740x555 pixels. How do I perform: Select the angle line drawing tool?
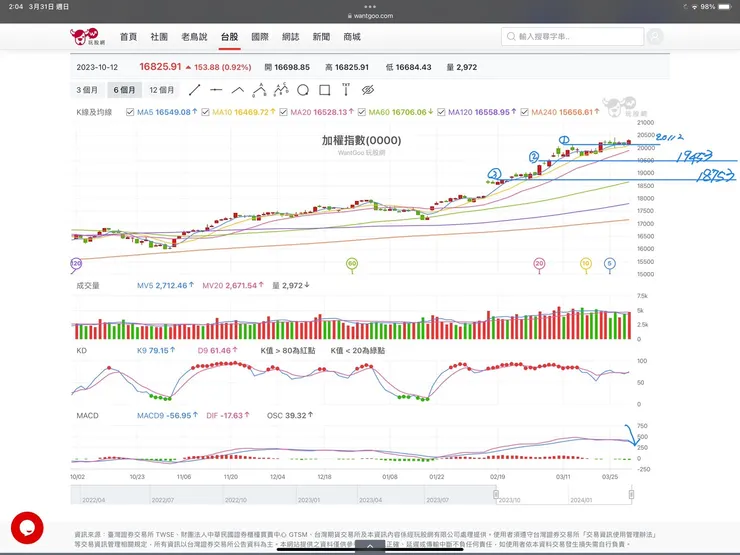(x=238, y=90)
